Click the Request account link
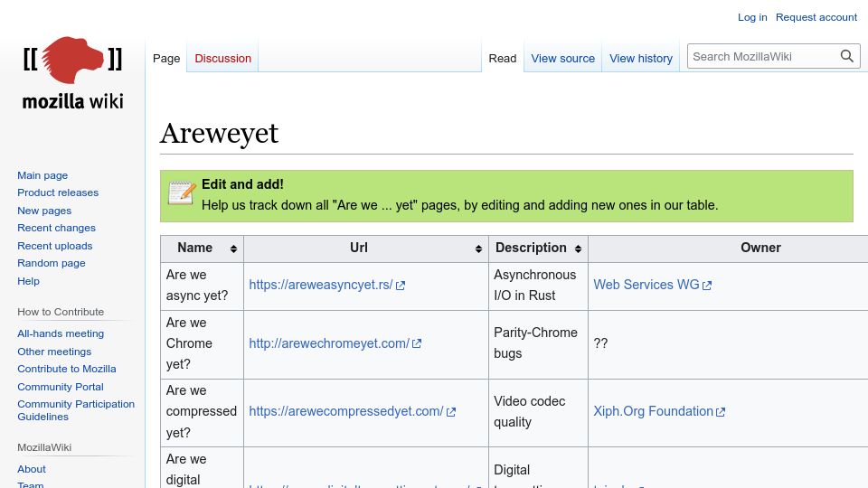This screenshot has width=868, height=488. [x=816, y=17]
